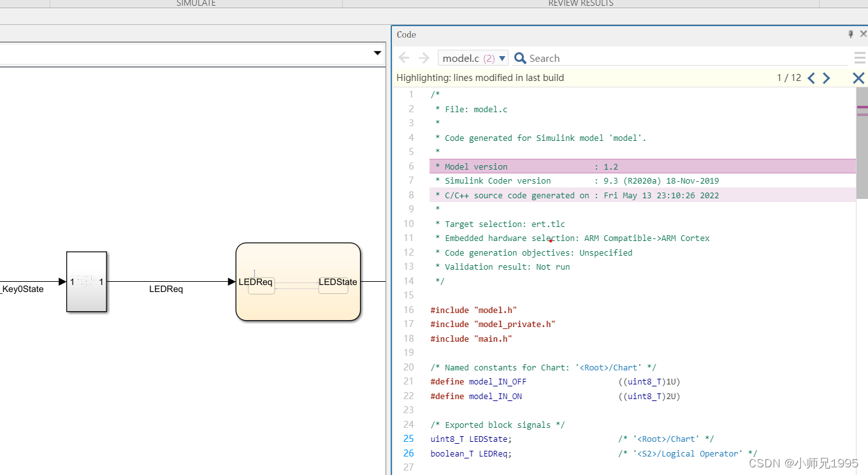Click the #include "model.h" line
868x475 pixels.
474,310
